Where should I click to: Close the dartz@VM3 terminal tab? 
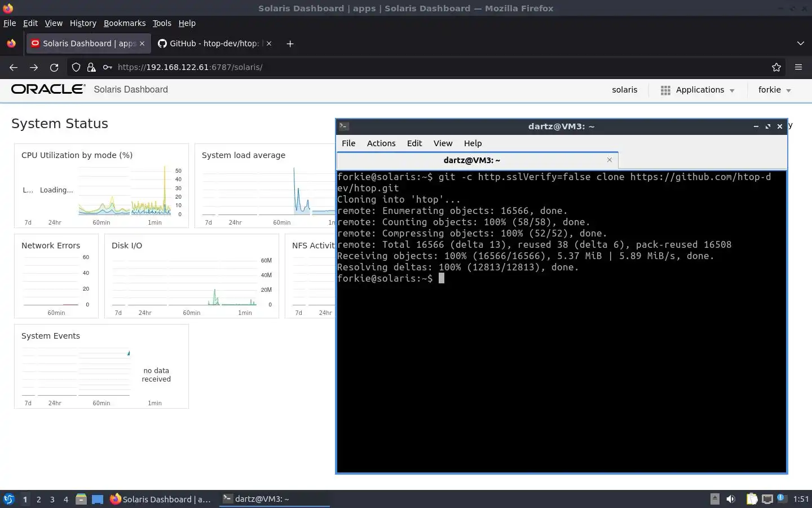(610, 160)
